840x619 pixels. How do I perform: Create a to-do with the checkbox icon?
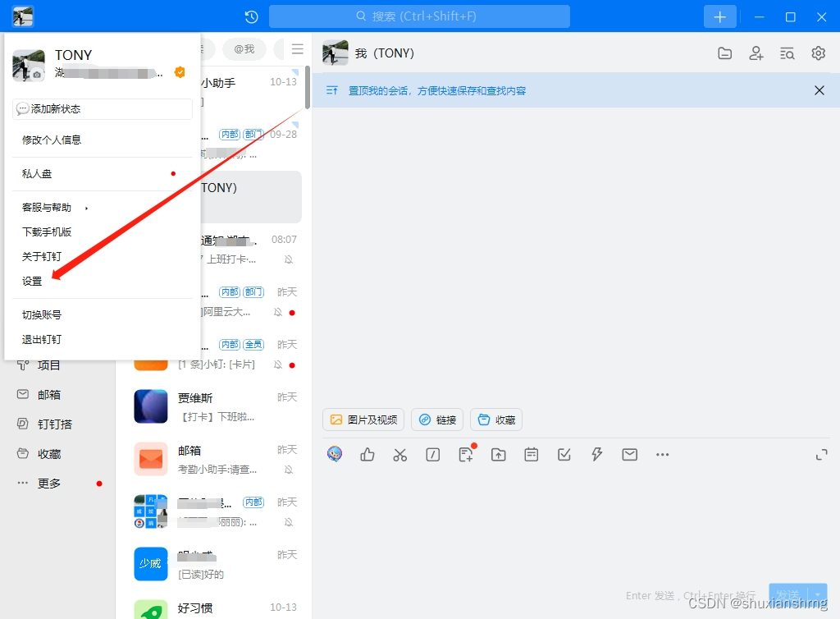(564, 455)
